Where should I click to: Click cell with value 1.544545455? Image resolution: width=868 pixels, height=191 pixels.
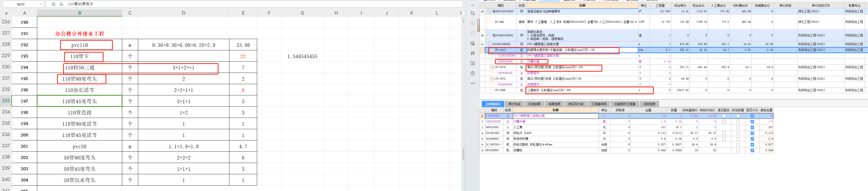pyautogui.click(x=302, y=56)
